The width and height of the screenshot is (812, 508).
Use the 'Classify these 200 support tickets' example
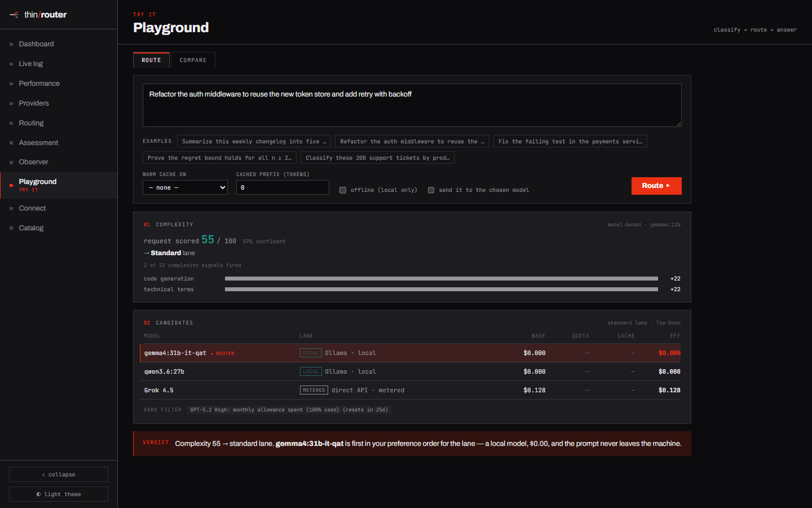pyautogui.click(x=377, y=157)
